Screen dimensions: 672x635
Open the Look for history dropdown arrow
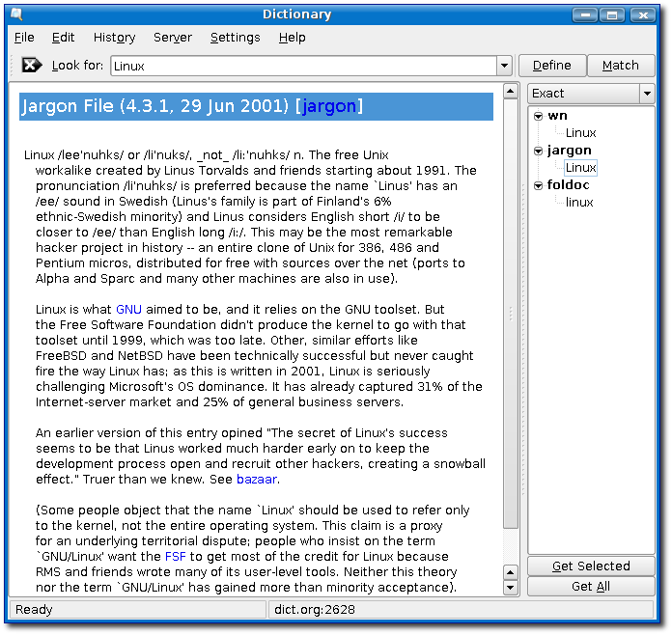(504, 66)
